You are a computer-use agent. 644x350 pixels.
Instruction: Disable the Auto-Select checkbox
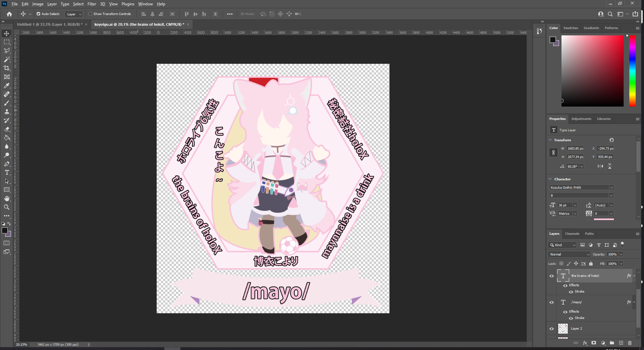click(x=38, y=14)
